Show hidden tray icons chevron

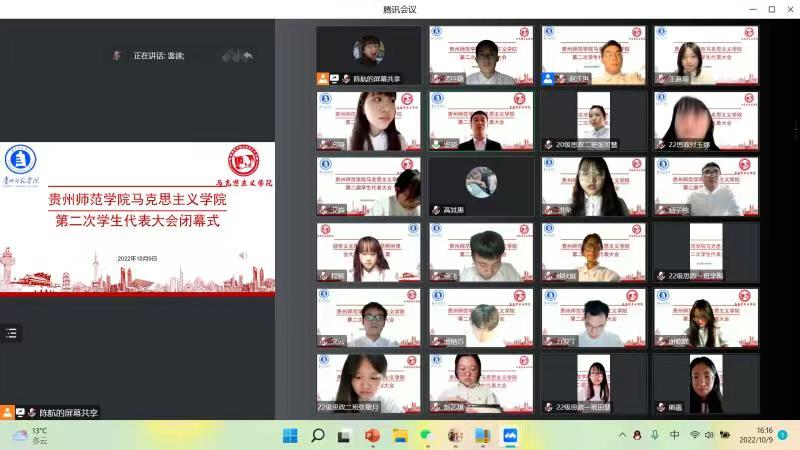(622, 435)
